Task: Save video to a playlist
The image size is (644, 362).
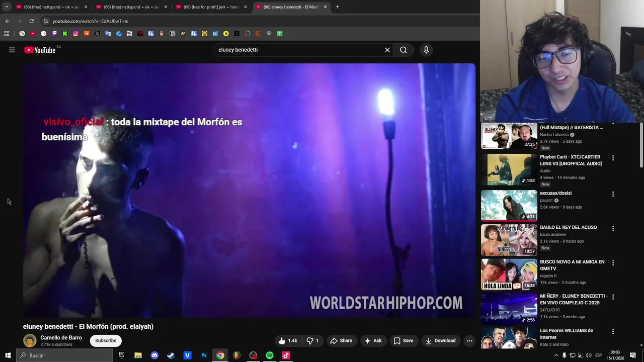Action: [404, 340]
